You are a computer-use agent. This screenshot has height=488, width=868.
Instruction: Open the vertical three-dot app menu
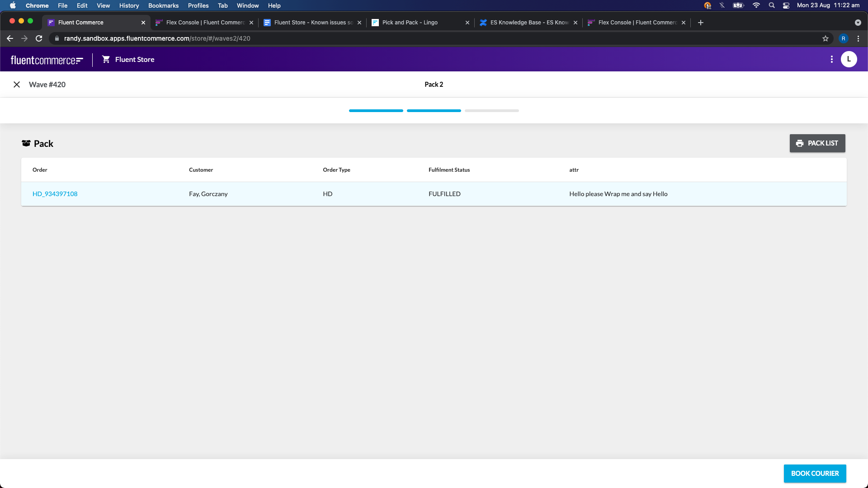click(831, 59)
